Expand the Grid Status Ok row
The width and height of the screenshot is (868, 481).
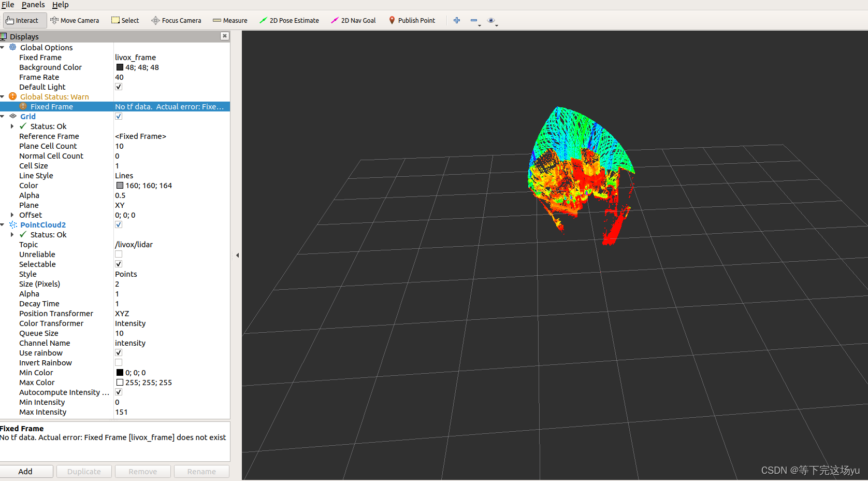point(12,126)
